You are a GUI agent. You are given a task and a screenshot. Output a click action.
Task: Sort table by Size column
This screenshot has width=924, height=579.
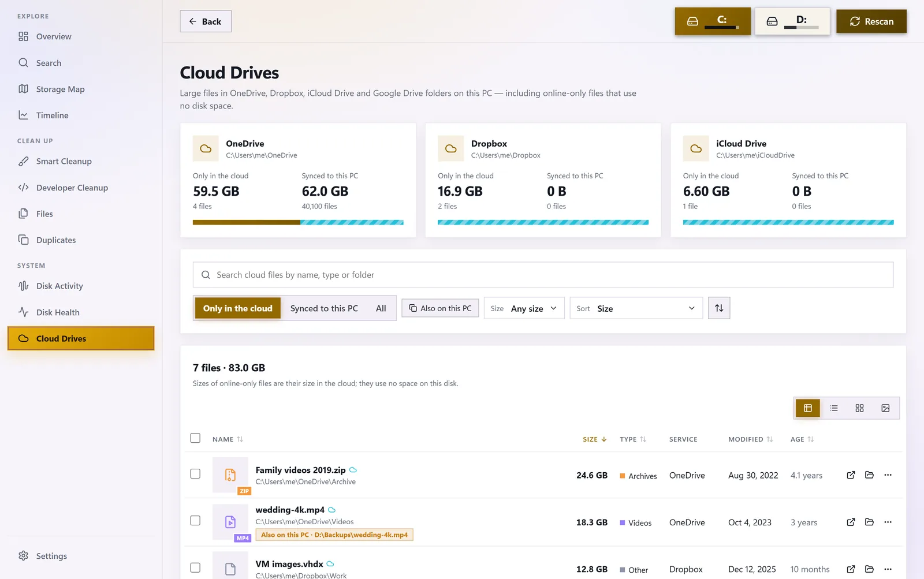click(x=595, y=439)
